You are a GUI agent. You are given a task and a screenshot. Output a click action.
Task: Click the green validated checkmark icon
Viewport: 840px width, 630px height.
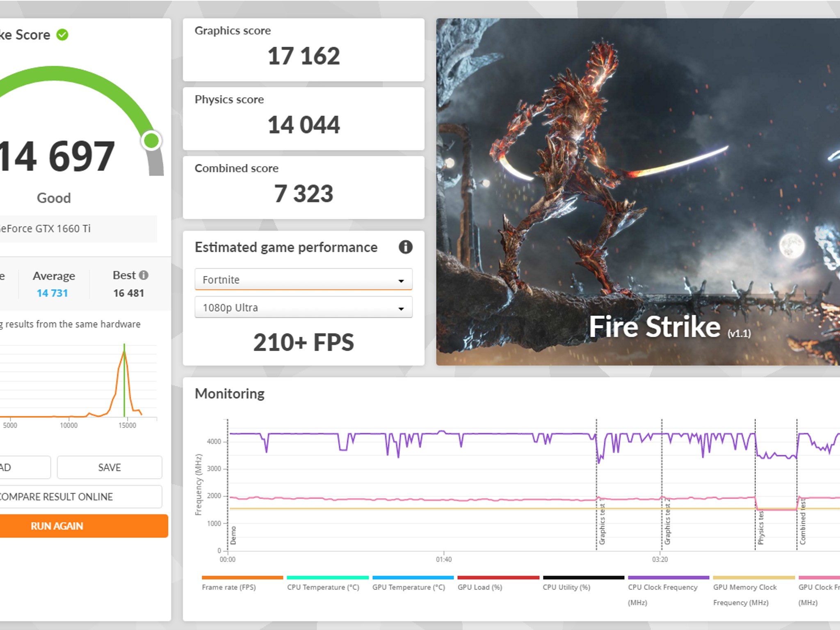[x=62, y=35]
